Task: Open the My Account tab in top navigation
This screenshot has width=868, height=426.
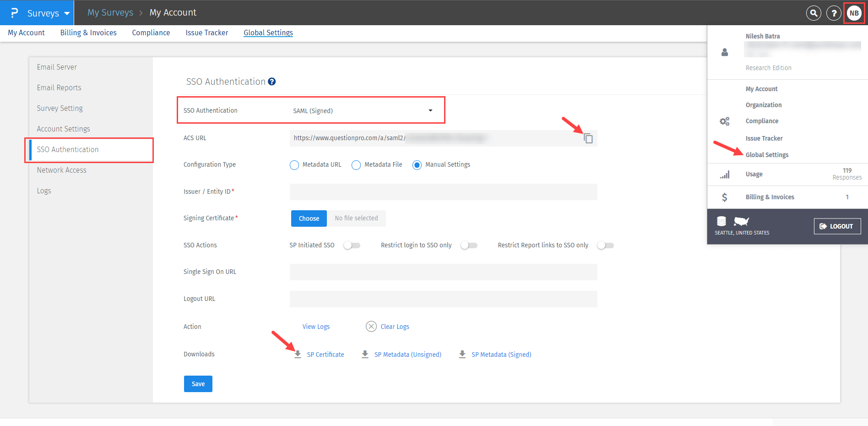Action: pyautogui.click(x=26, y=33)
